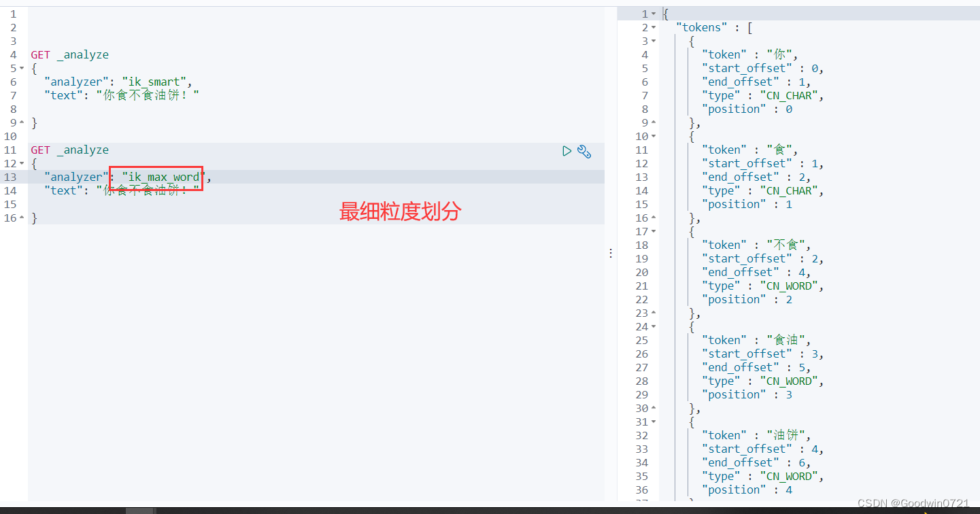Screen dimensions: 980x514
Task: Click the "position" : 3 line
Action: click(747, 394)
